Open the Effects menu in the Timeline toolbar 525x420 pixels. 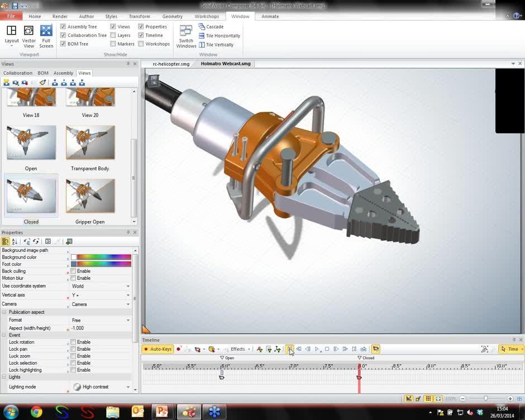point(239,349)
